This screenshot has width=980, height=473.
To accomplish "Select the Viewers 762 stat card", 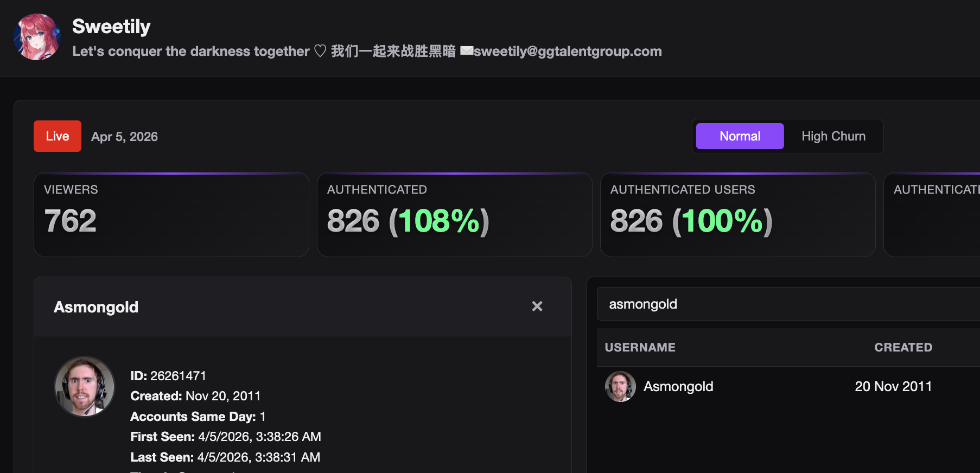I will pos(171,215).
